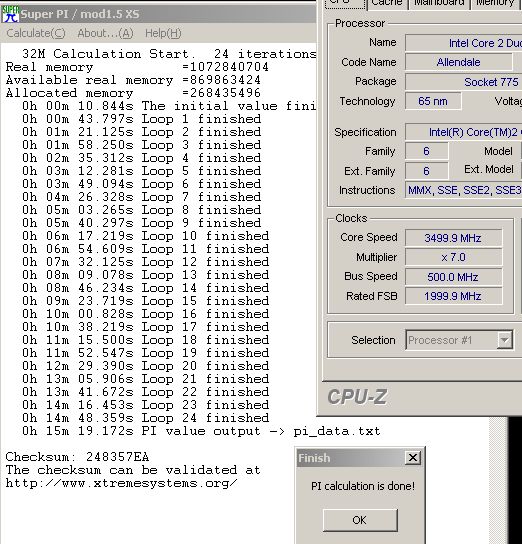The image size is (522, 544).
Task: Click the Package Socket 775 field
Action: point(463,82)
